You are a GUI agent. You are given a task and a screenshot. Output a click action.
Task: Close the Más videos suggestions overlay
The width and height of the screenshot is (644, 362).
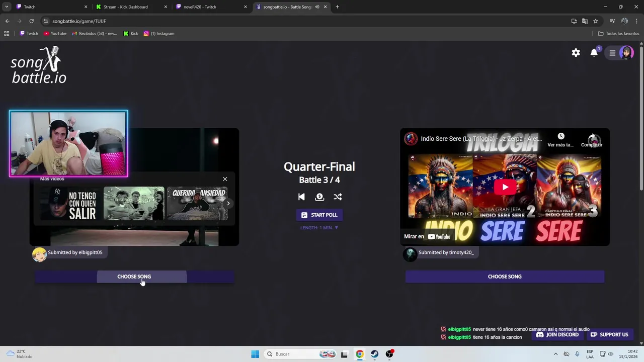(225, 179)
